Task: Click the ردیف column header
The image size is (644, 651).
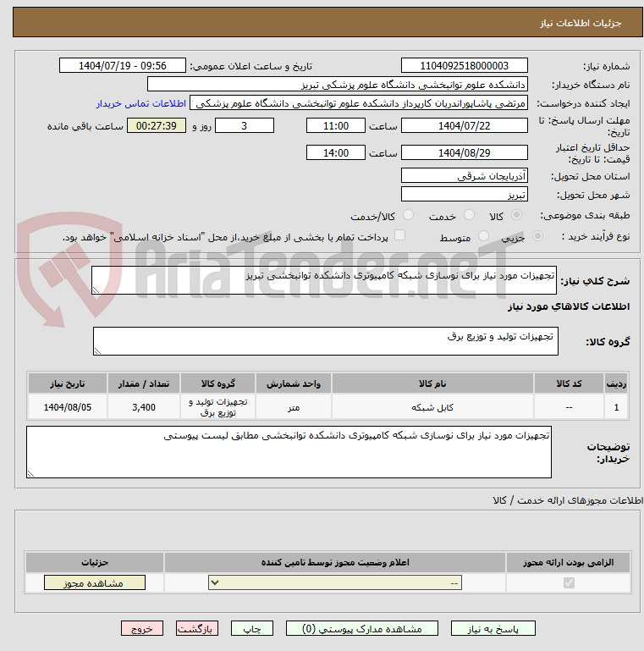Action: click(x=616, y=383)
